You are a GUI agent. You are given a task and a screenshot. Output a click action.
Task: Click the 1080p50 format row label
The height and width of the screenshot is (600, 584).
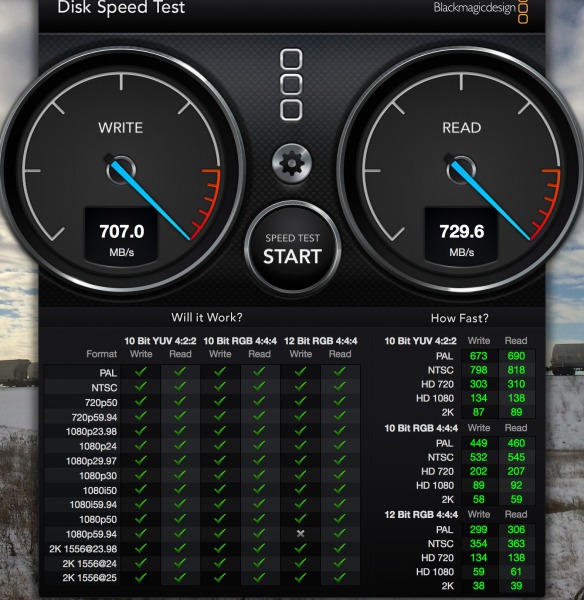[x=98, y=520]
